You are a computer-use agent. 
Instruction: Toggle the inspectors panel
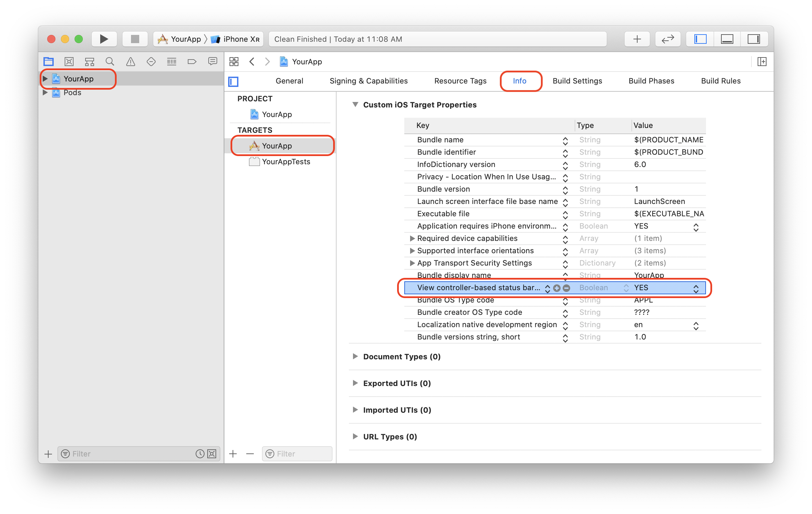pyautogui.click(x=754, y=39)
